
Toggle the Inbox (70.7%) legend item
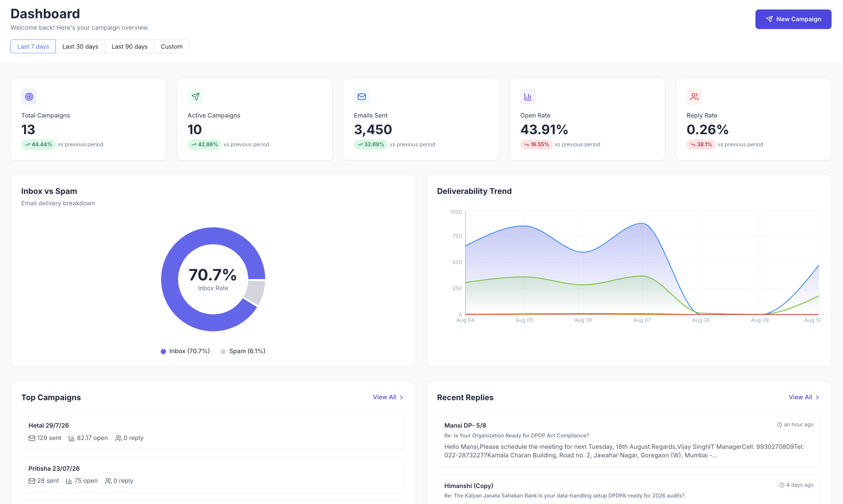point(185,351)
